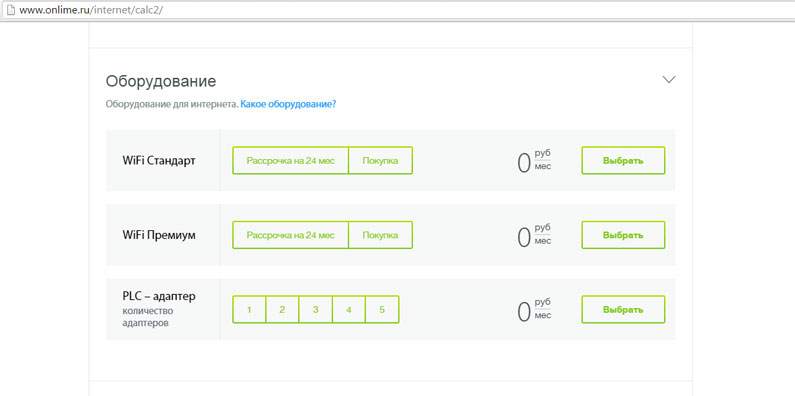Select Покупка option for WiFi Премиум
The width and height of the screenshot is (795, 396).
pos(380,235)
